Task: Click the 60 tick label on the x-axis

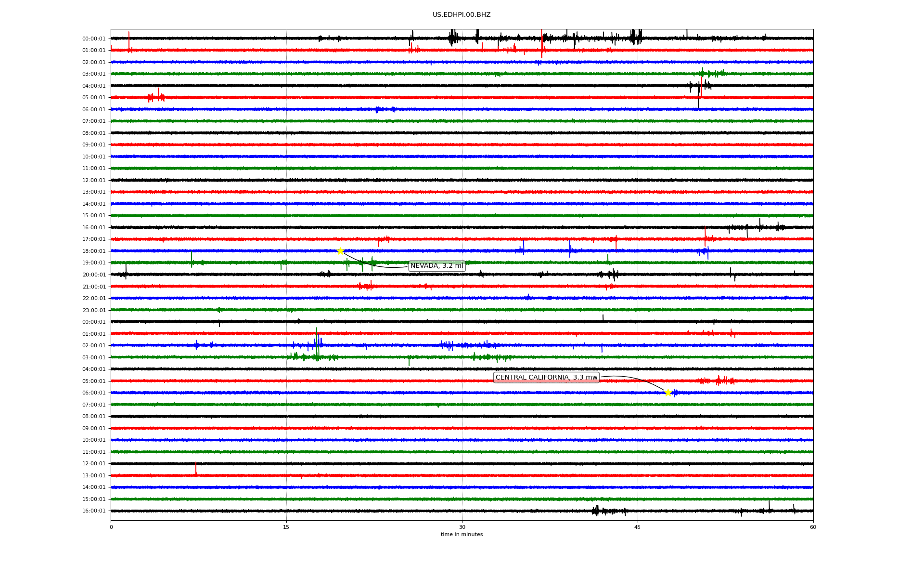Action: coord(813,527)
